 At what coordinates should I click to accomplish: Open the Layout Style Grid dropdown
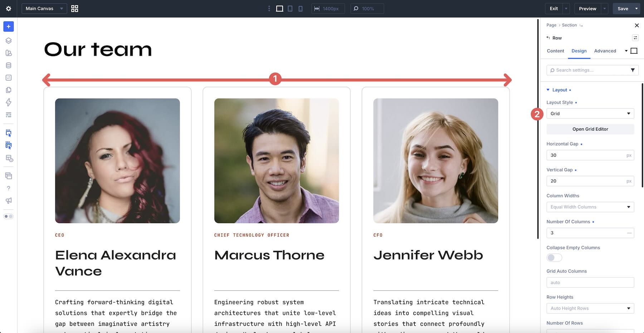590,114
